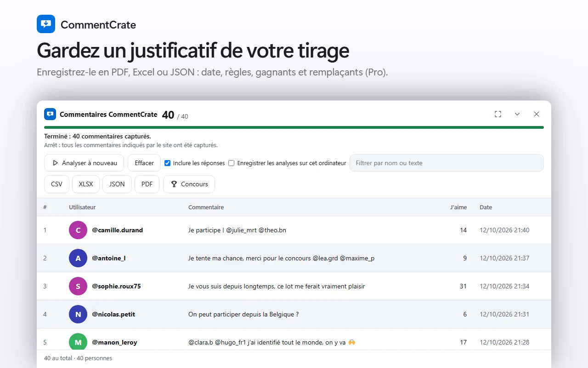Viewport: 588px width, 368px height.
Task: Click the 'Effacer' button
Action: click(144, 163)
